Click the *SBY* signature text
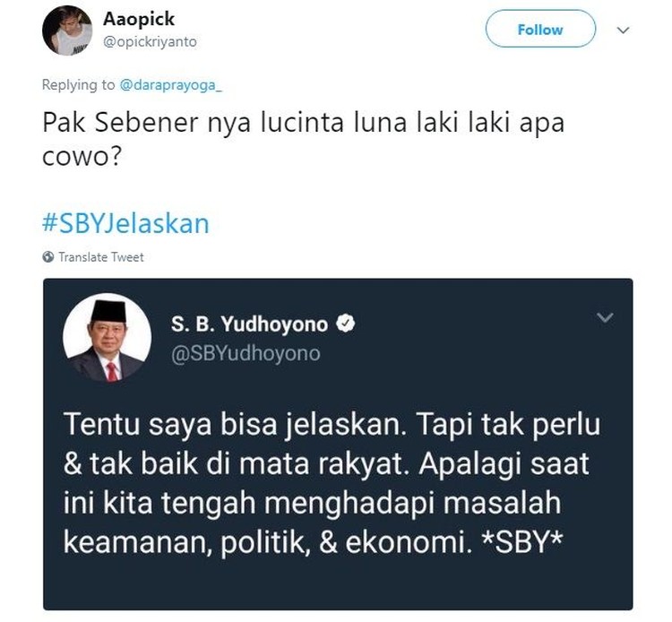Screen dimensions: 672x622 coord(522,542)
